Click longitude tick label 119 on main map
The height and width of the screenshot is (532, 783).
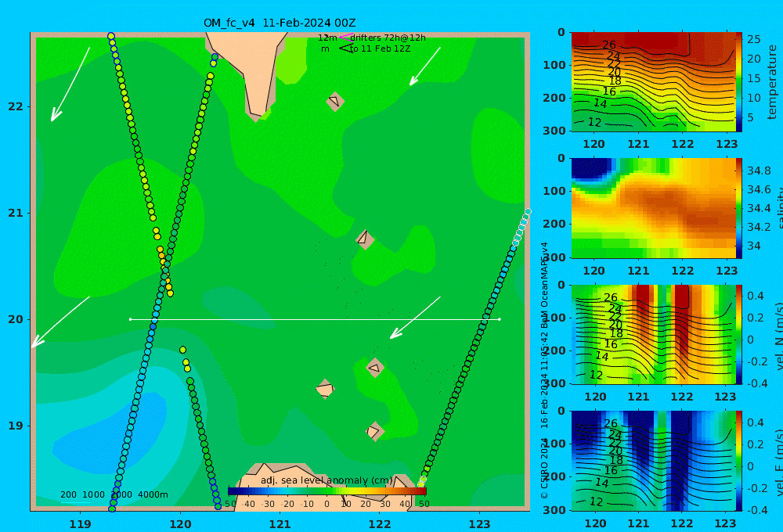(x=81, y=524)
